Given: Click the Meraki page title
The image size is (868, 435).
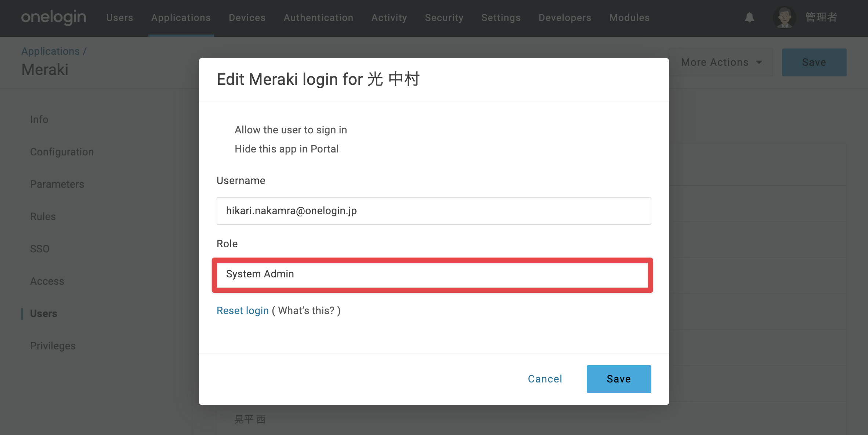Looking at the screenshot, I should pyautogui.click(x=45, y=69).
